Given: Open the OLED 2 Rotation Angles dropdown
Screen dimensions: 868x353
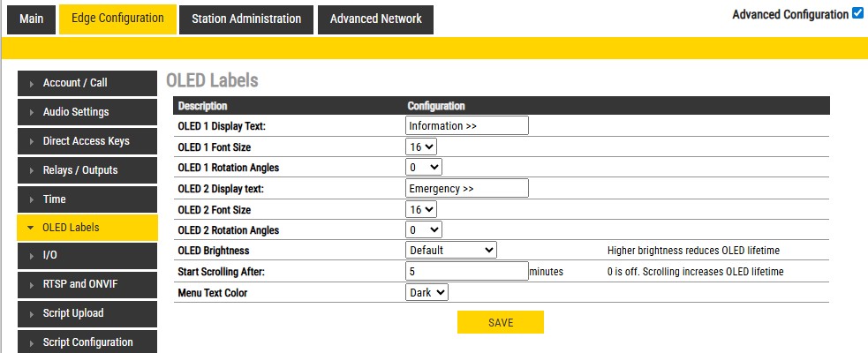Looking at the screenshot, I should (424, 229).
